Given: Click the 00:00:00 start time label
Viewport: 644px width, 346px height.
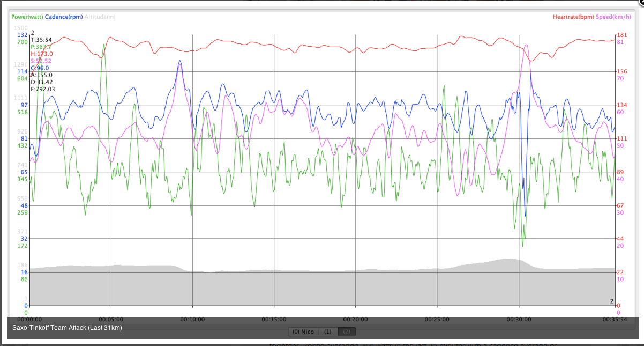Looking at the screenshot, I should (x=29, y=319).
